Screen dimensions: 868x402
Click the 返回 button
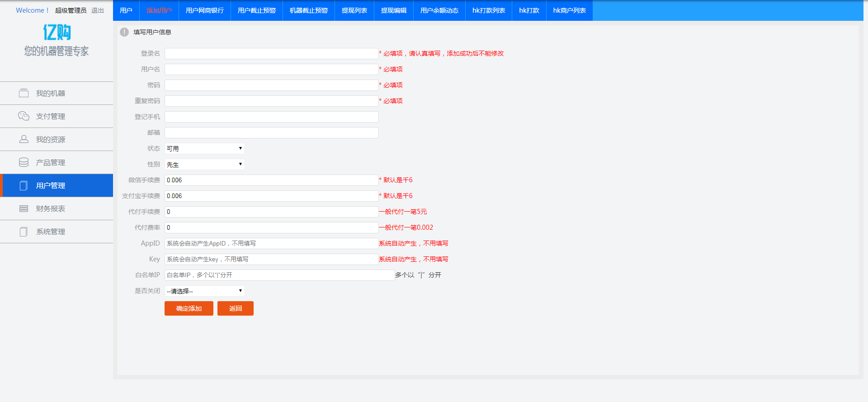coord(235,308)
